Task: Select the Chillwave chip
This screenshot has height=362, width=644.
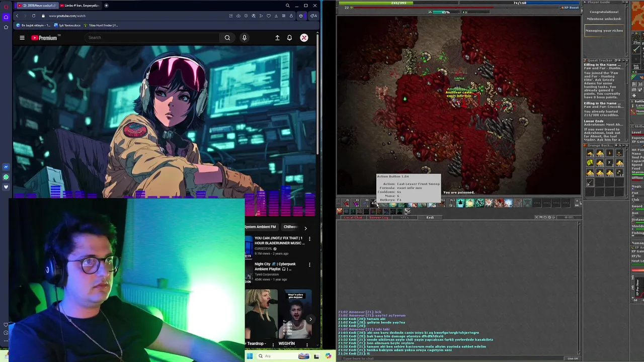Action: (x=290, y=227)
